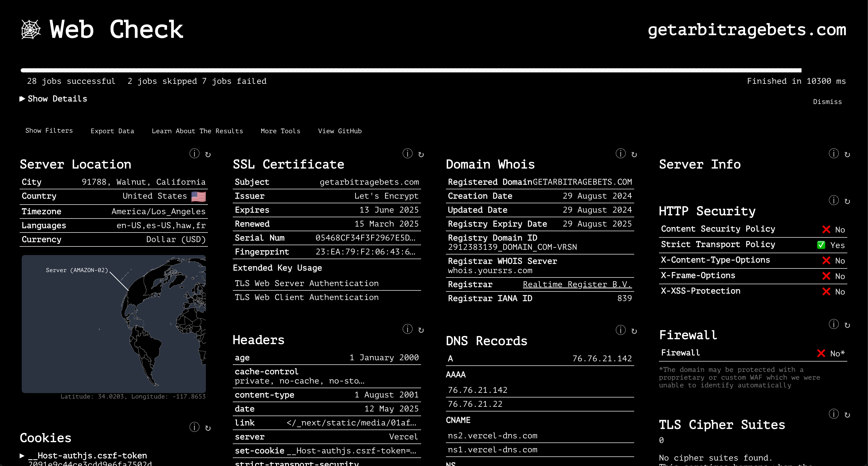868x466 pixels.
Task: Open info icon for Server Location card
Action: pos(194,154)
